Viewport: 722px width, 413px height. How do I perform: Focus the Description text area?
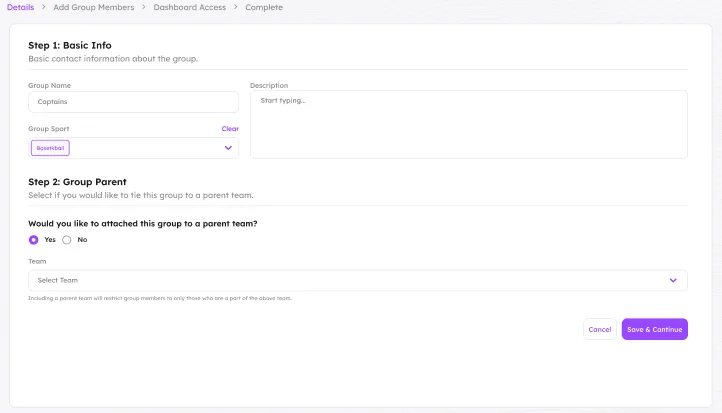469,124
